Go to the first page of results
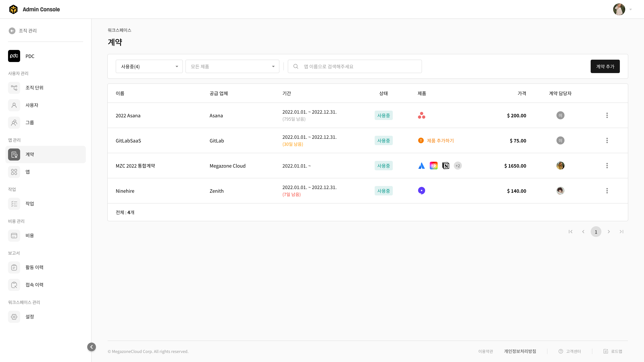The height and width of the screenshot is (362, 644). 571,232
